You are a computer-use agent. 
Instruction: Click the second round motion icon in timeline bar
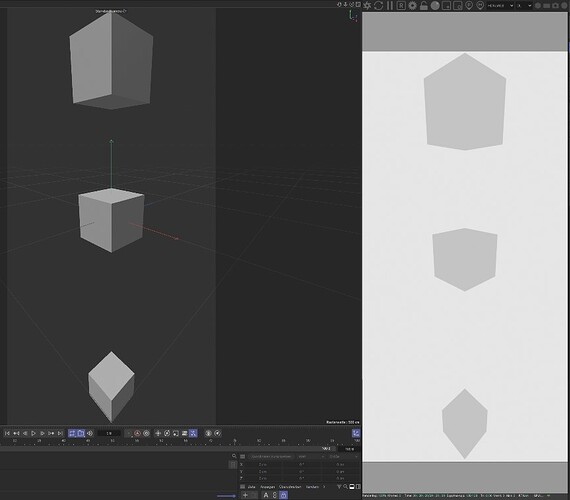(217, 433)
